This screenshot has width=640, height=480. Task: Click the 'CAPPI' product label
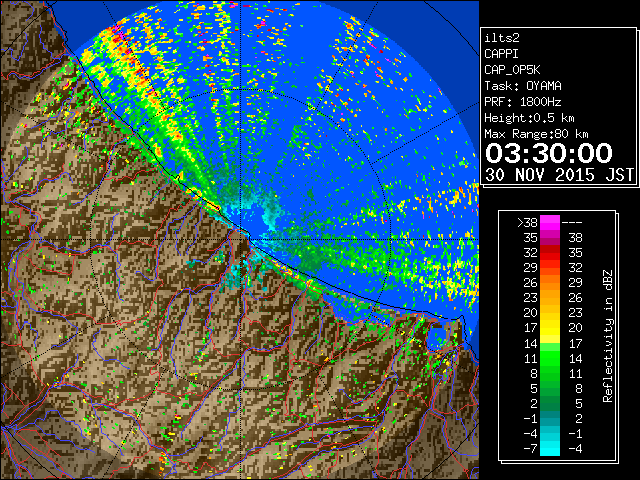501,54
